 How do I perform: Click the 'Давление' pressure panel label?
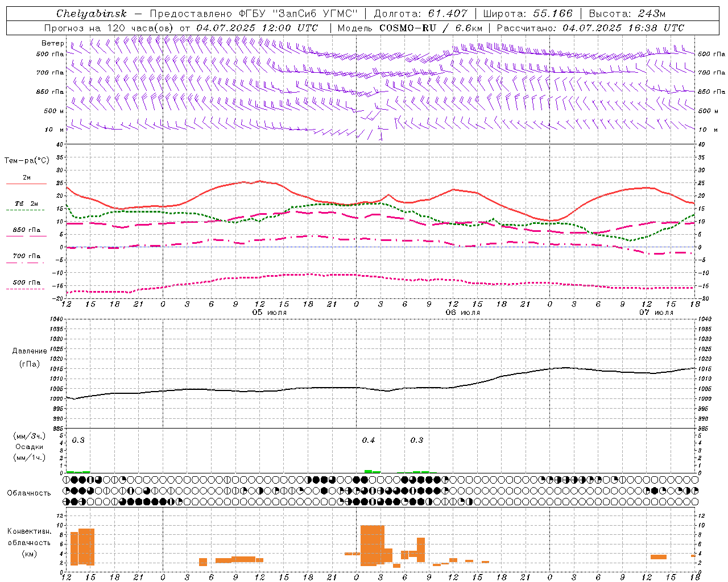coord(30,351)
